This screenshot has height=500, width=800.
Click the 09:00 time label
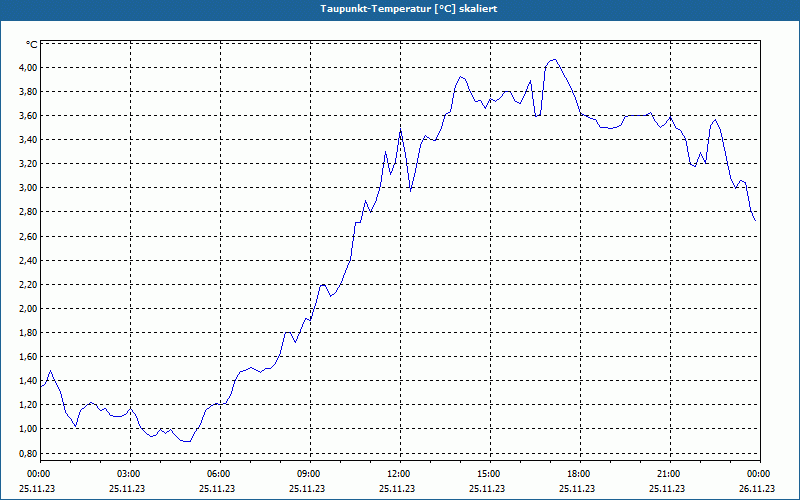pyautogui.click(x=310, y=474)
